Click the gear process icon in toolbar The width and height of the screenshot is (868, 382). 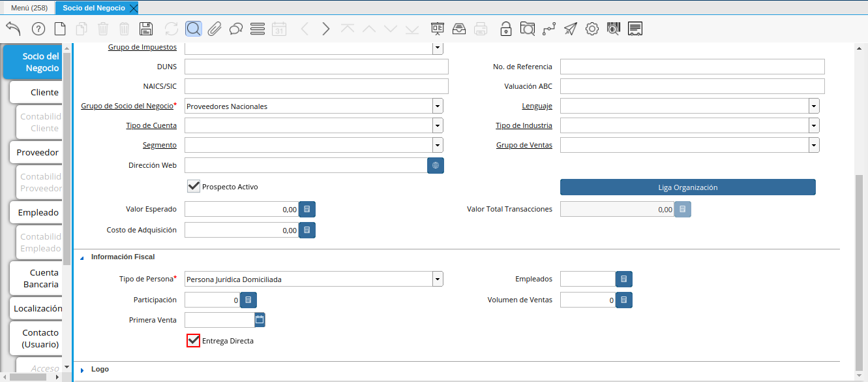coord(592,29)
